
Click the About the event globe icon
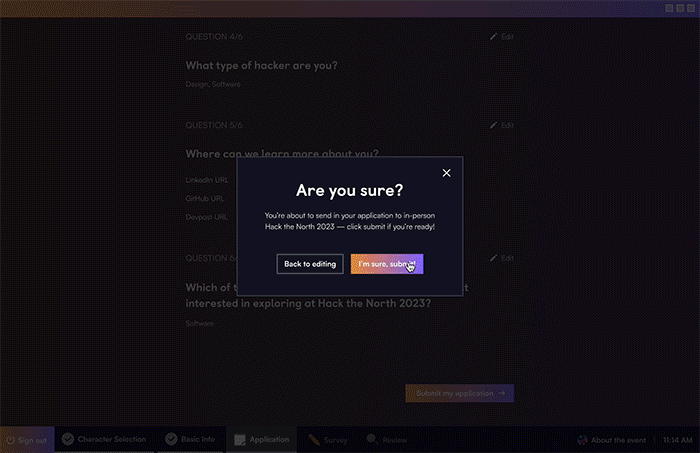point(583,440)
